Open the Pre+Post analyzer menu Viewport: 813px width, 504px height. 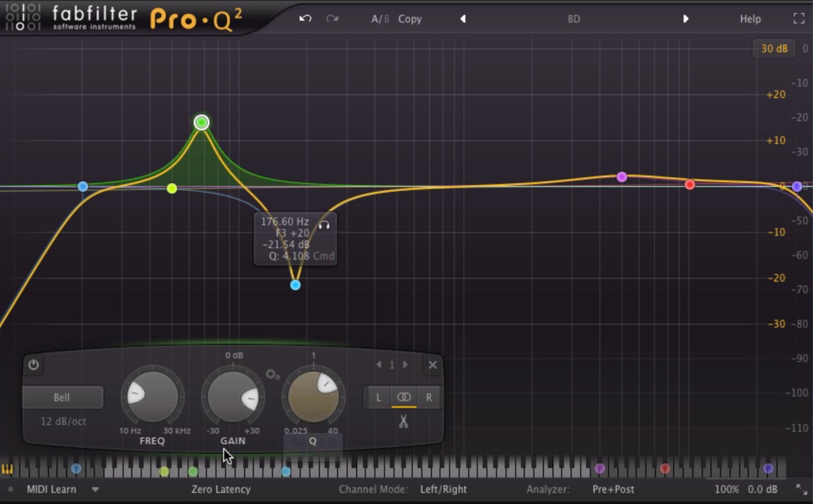tap(613, 489)
